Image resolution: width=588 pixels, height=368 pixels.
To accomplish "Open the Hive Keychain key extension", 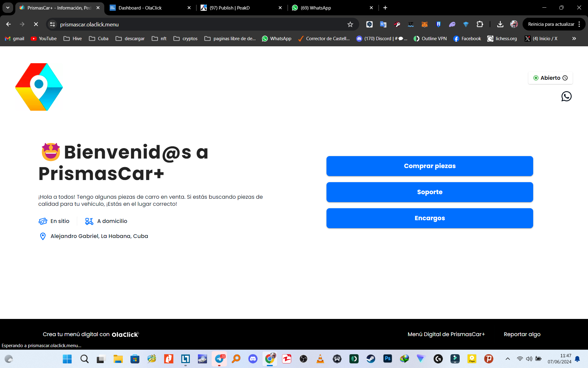I will [397, 24].
